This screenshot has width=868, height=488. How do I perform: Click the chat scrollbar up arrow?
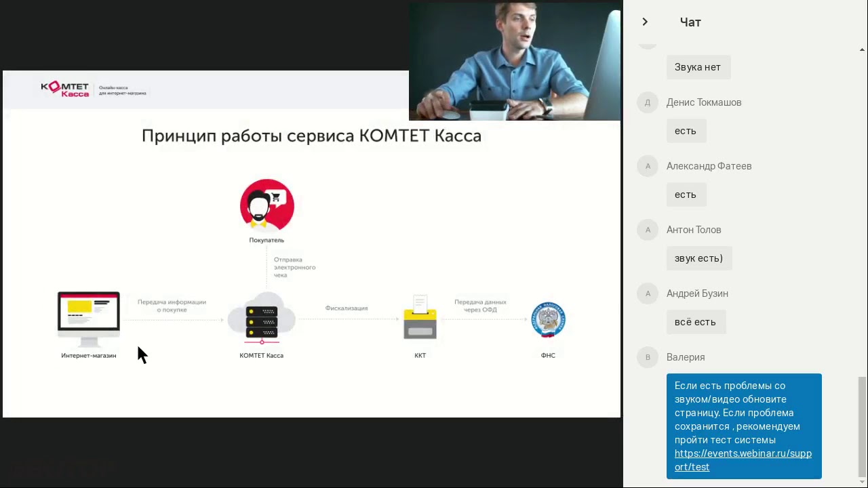(x=862, y=49)
